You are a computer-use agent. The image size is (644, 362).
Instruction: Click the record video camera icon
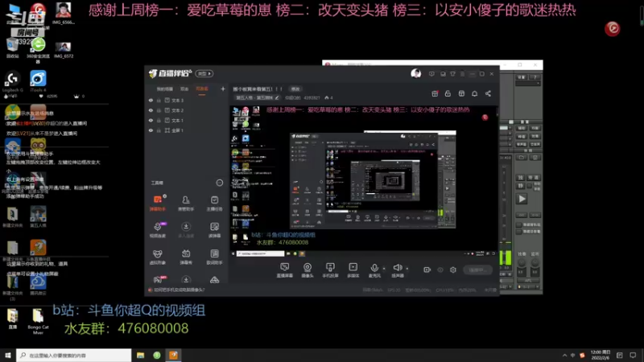coord(427,269)
